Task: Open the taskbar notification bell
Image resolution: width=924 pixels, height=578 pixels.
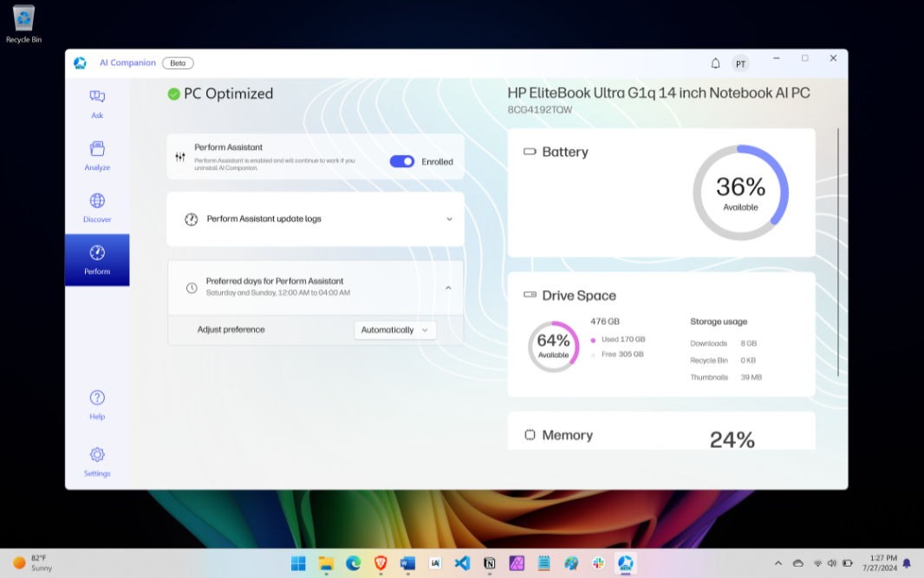Action: tap(907, 564)
